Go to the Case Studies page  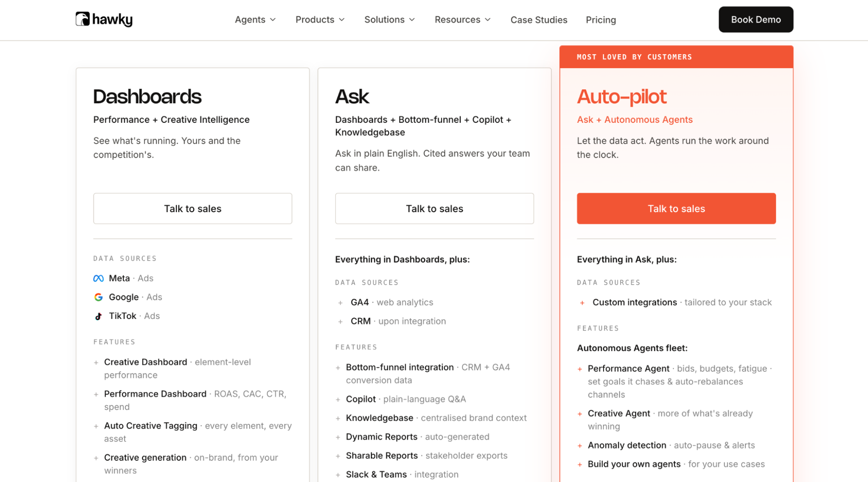coord(538,20)
